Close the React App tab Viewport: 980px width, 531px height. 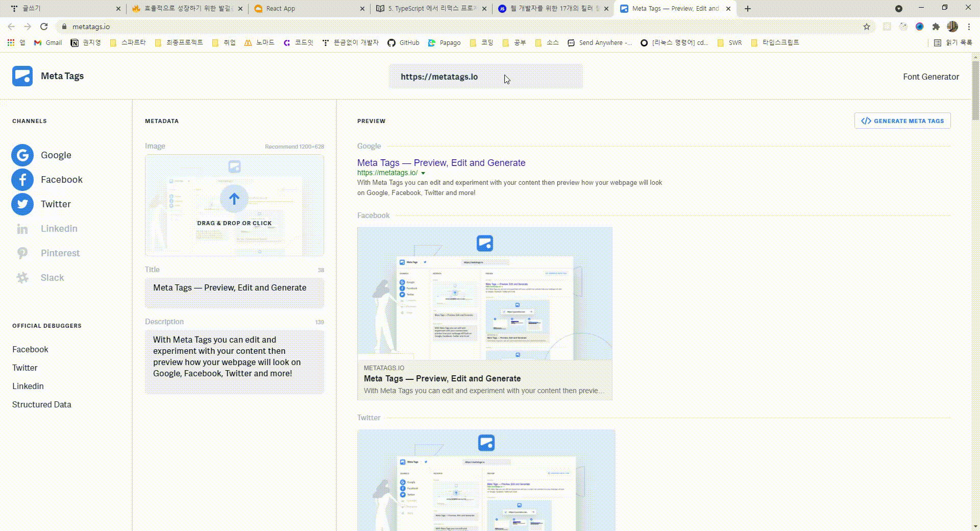pos(362,9)
